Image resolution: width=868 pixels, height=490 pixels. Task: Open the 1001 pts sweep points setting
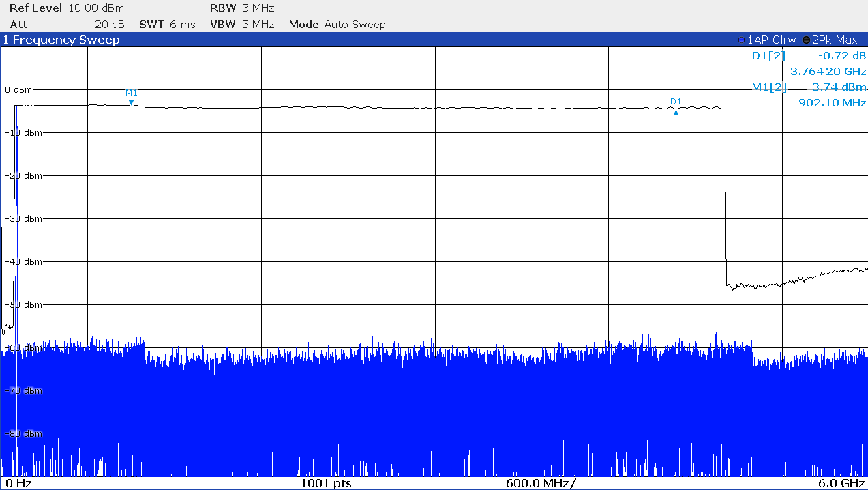tap(326, 483)
